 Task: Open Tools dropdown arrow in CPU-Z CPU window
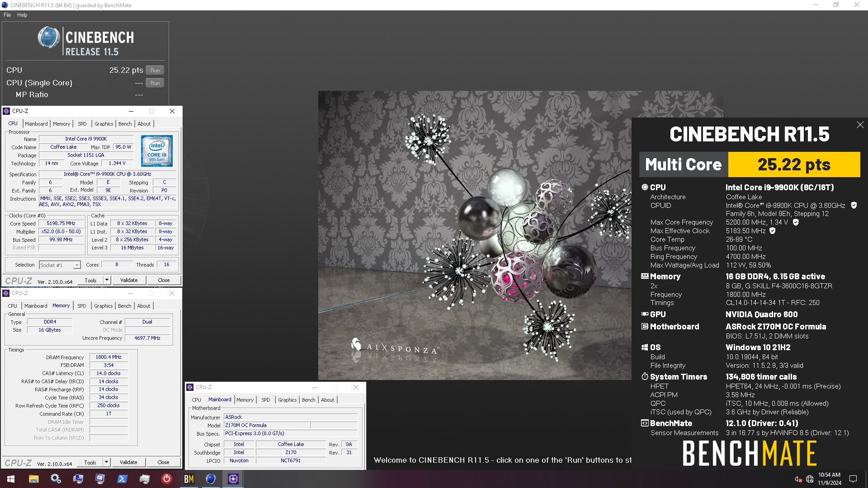(x=107, y=280)
